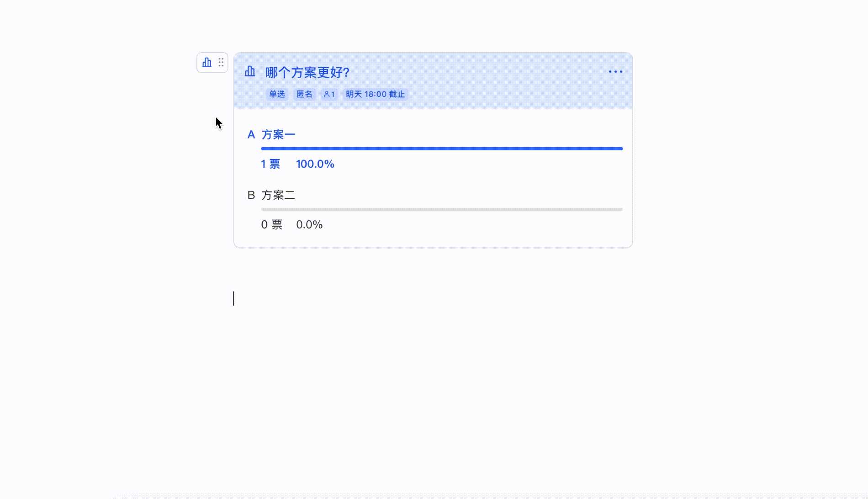Click the blue progress bar for 方案一
This screenshot has width=868, height=499.
442,149
